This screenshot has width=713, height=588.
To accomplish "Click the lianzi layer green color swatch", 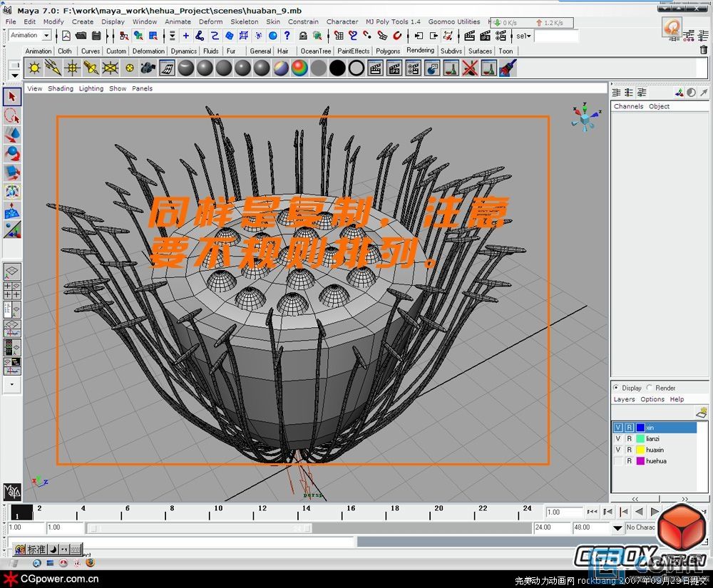I will pyautogui.click(x=640, y=438).
